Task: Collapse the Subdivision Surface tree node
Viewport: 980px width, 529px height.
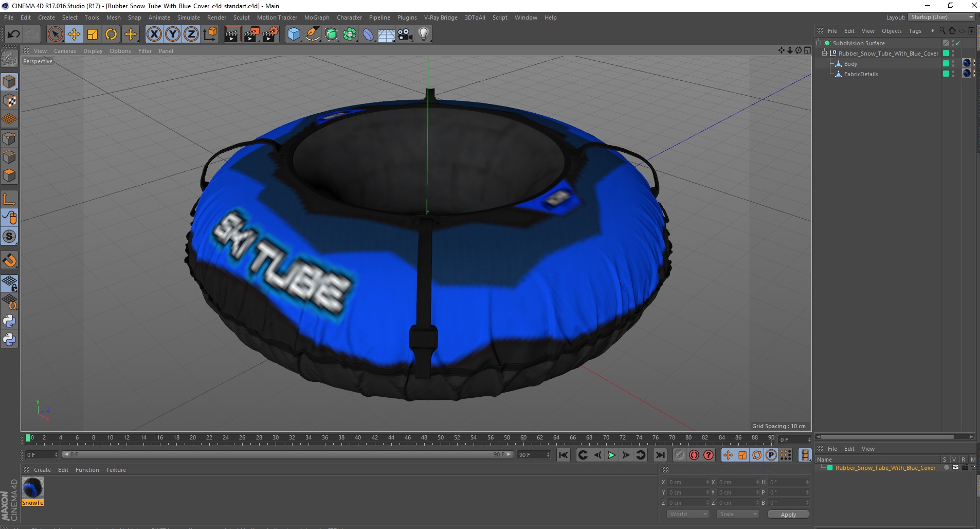Action: tap(819, 43)
